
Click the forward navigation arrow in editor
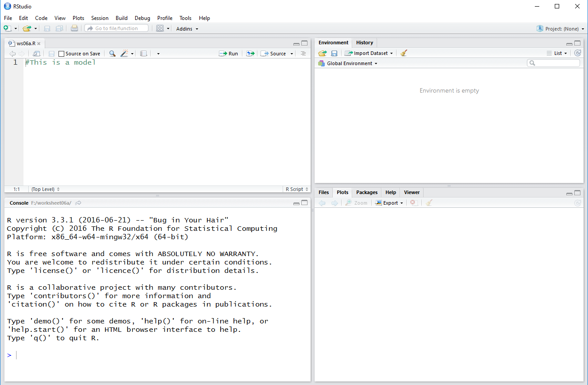pos(21,54)
